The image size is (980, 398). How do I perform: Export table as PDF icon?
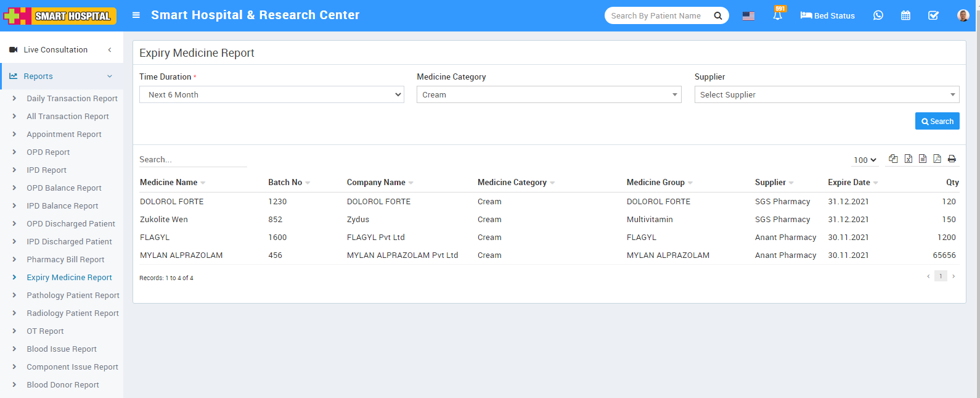[937, 159]
